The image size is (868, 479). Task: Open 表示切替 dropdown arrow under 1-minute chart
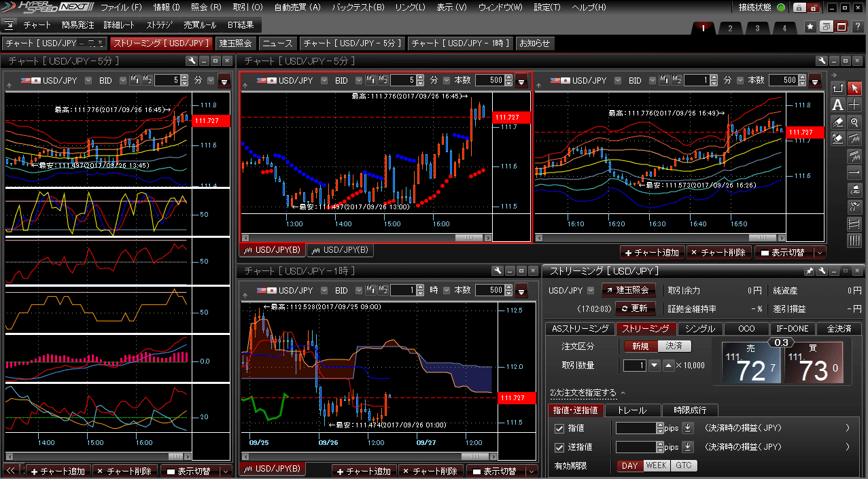tap(820, 252)
